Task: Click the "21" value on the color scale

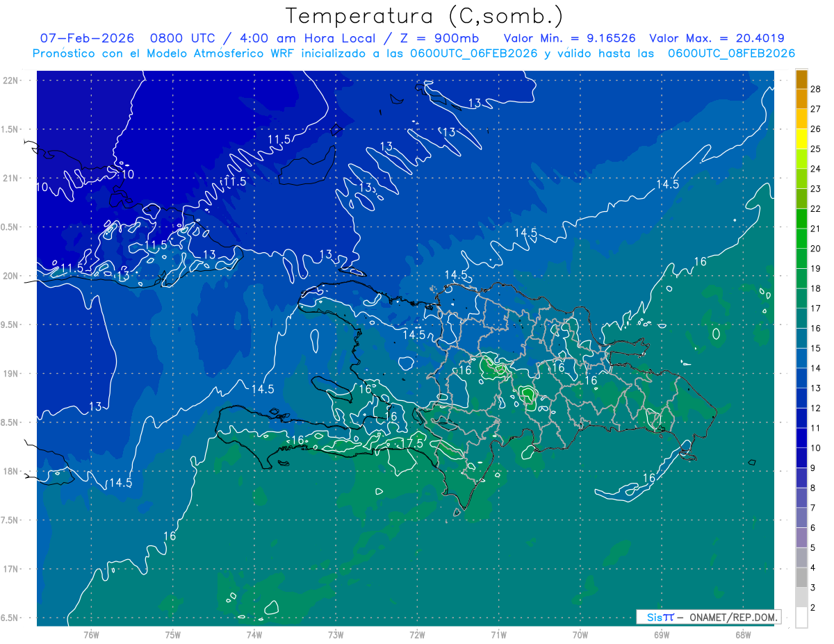Action: point(815,229)
